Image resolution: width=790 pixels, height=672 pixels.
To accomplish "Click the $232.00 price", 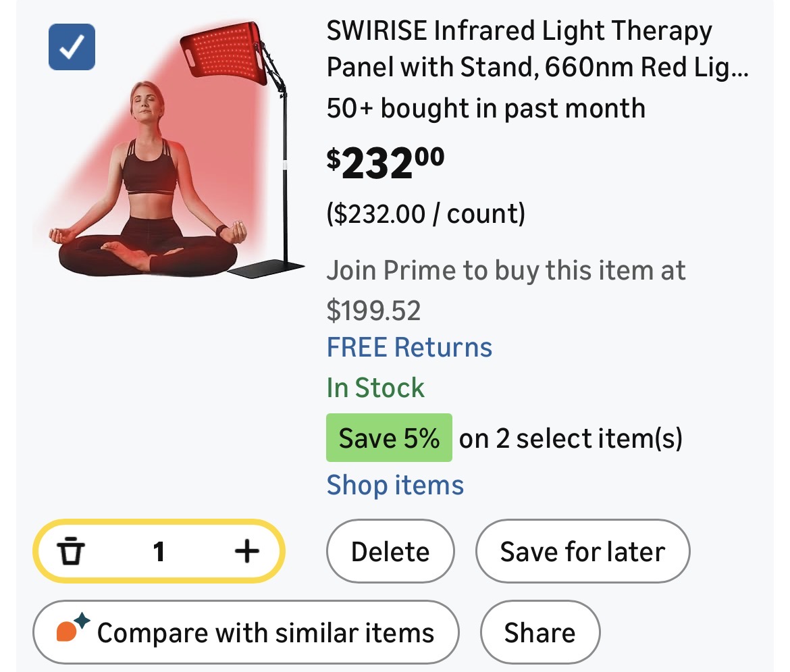I will tap(386, 163).
